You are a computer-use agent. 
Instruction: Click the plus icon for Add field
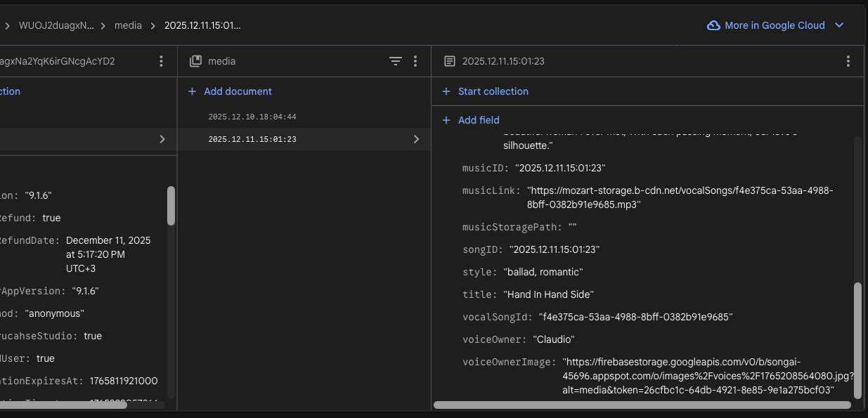pos(446,120)
